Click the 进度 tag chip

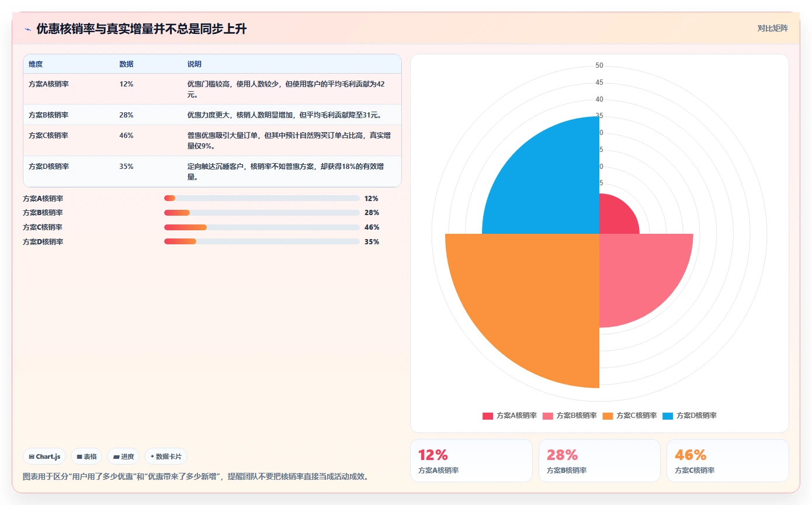tap(123, 456)
